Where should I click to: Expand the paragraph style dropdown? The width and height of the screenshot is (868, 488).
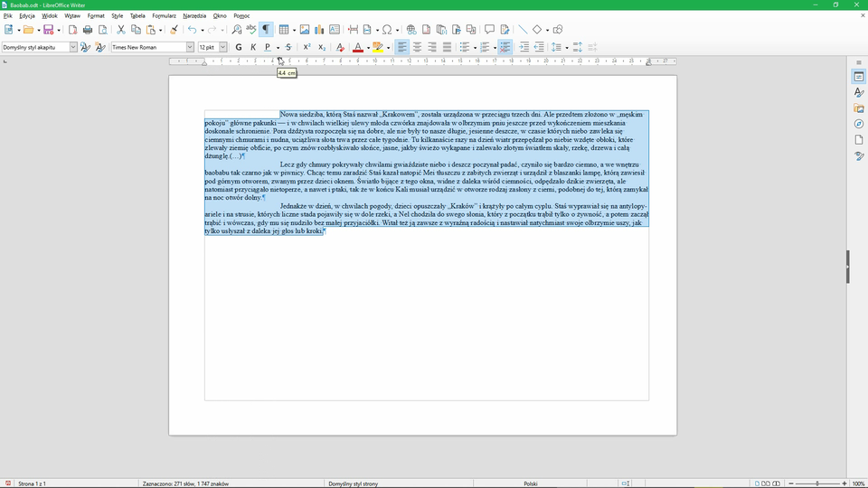pos(73,47)
